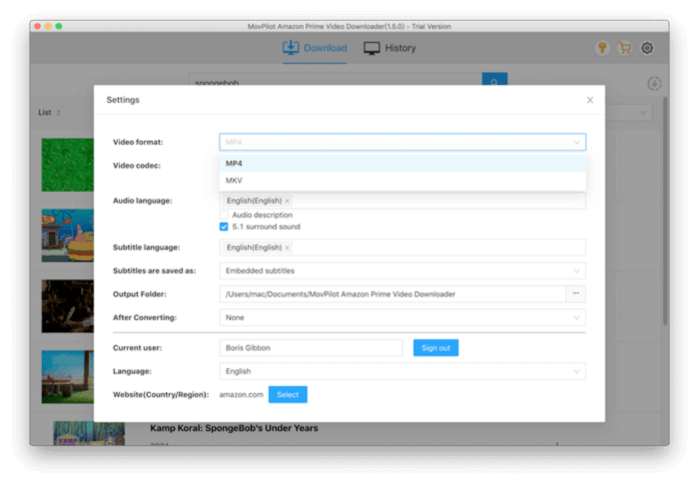
Task: Remove English tag from Audio language
Action: click(287, 201)
